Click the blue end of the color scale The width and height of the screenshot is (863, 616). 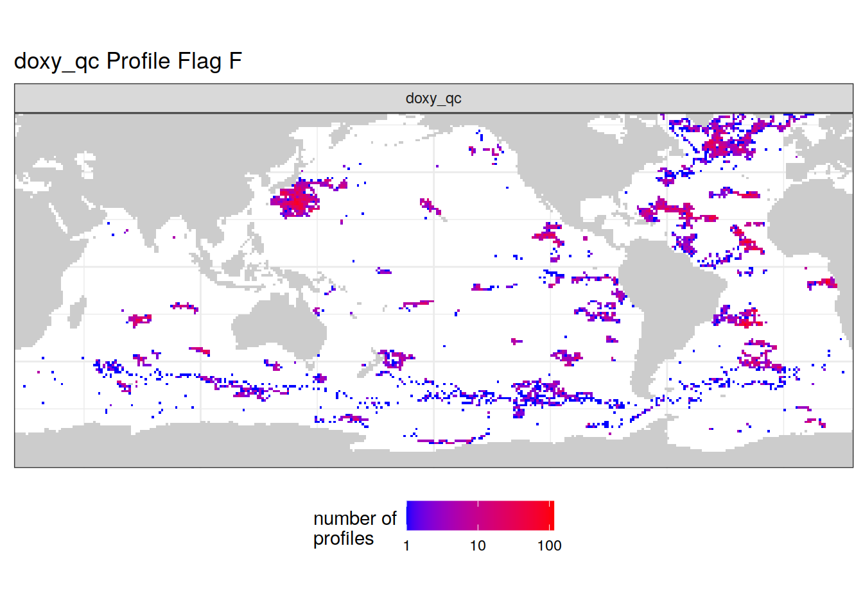tap(411, 515)
